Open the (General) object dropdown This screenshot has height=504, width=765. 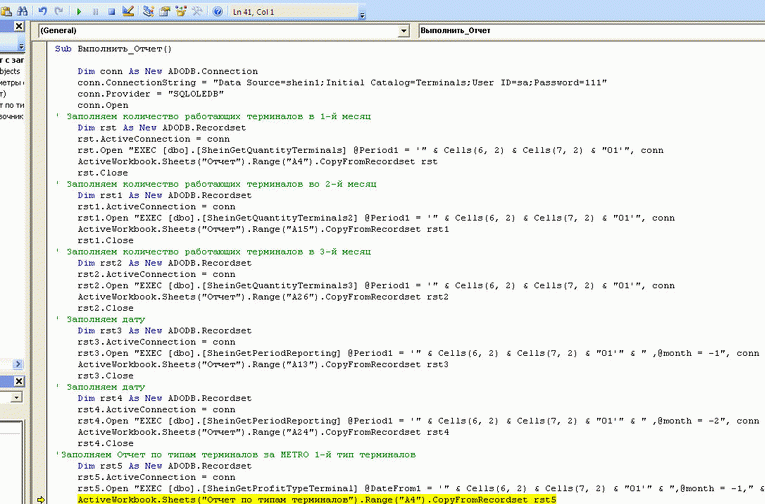coord(403,31)
